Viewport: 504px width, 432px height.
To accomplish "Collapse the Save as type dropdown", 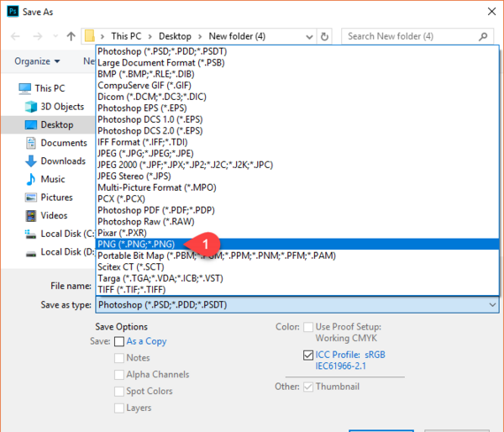I will click(x=492, y=304).
